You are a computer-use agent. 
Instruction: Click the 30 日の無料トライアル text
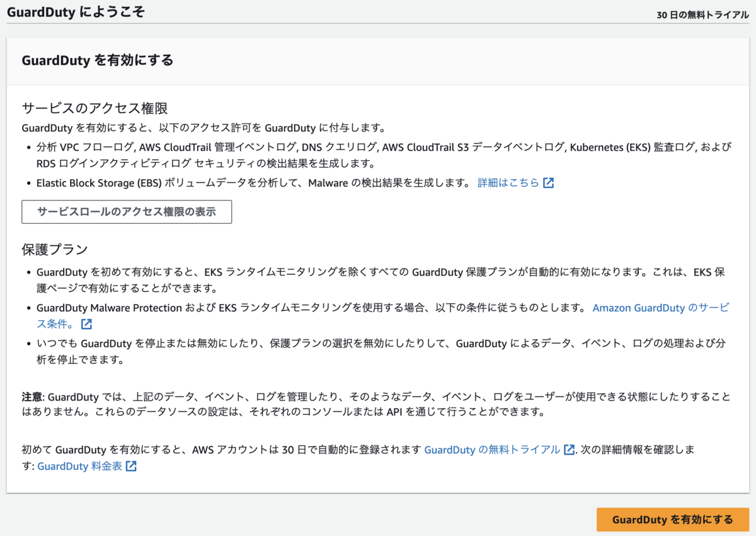[702, 15]
